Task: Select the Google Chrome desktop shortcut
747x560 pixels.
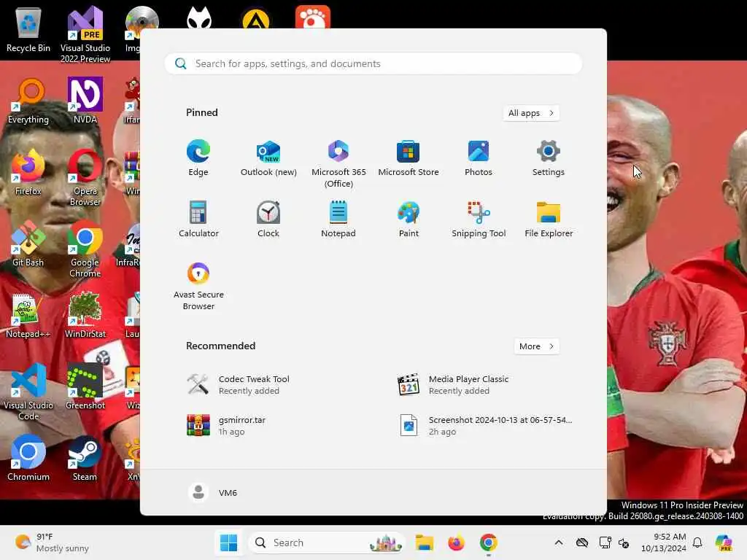Action: [85, 249]
